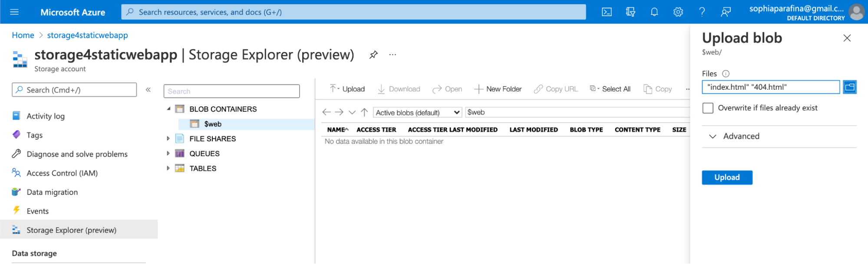
Task: Focus the sidebar Search (Cmd+/) field
Action: click(x=74, y=90)
